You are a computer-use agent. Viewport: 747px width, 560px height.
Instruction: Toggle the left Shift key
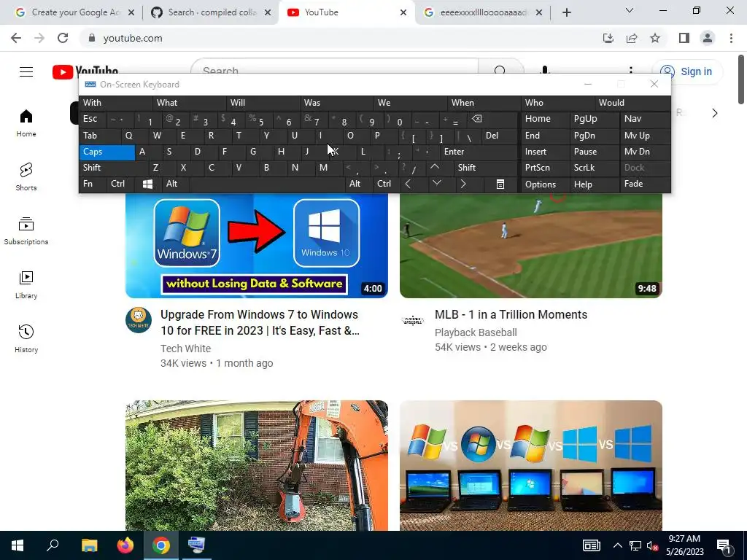tap(114, 168)
